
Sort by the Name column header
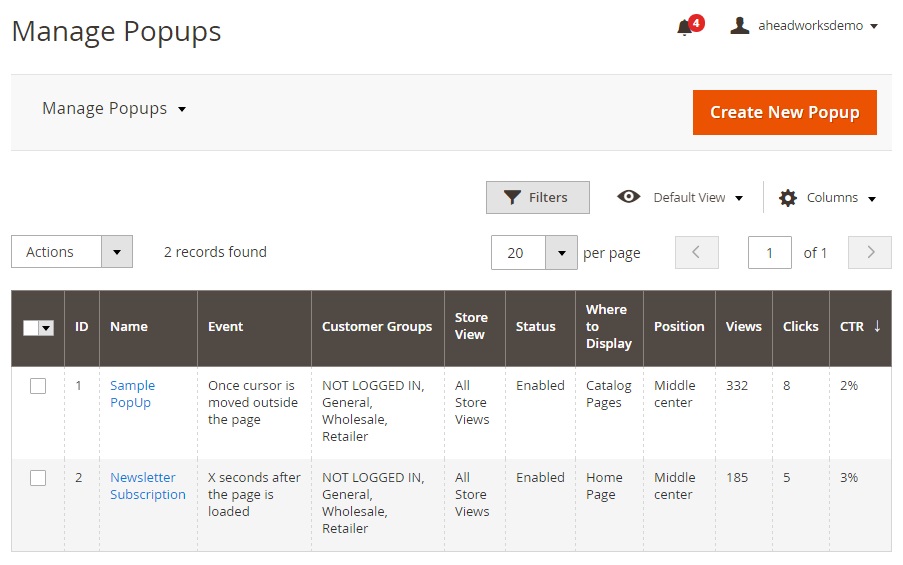point(129,327)
